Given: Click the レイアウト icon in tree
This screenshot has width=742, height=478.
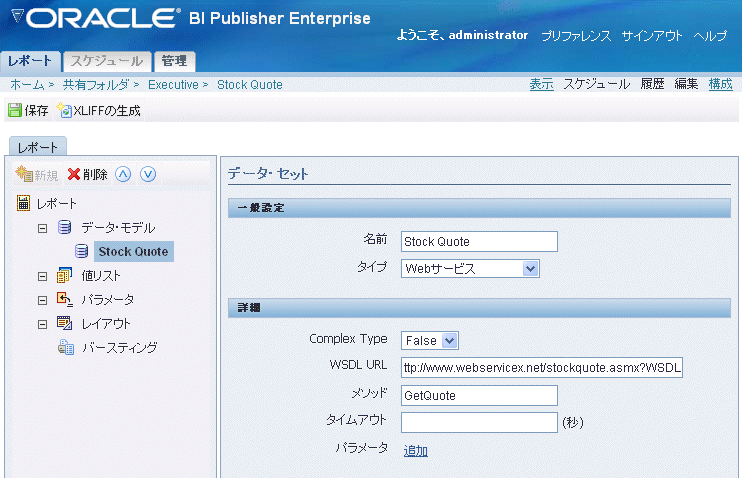Looking at the screenshot, I should point(64,323).
